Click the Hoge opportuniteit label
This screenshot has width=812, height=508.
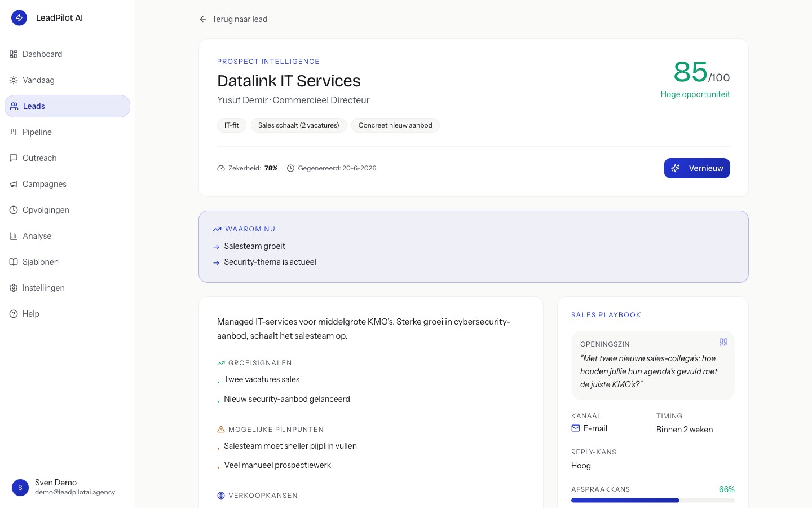(x=695, y=94)
